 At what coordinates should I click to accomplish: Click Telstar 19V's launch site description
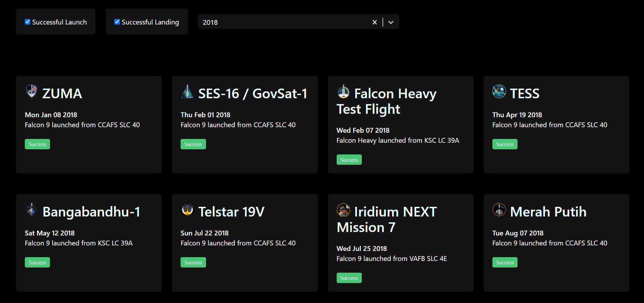coord(238,243)
